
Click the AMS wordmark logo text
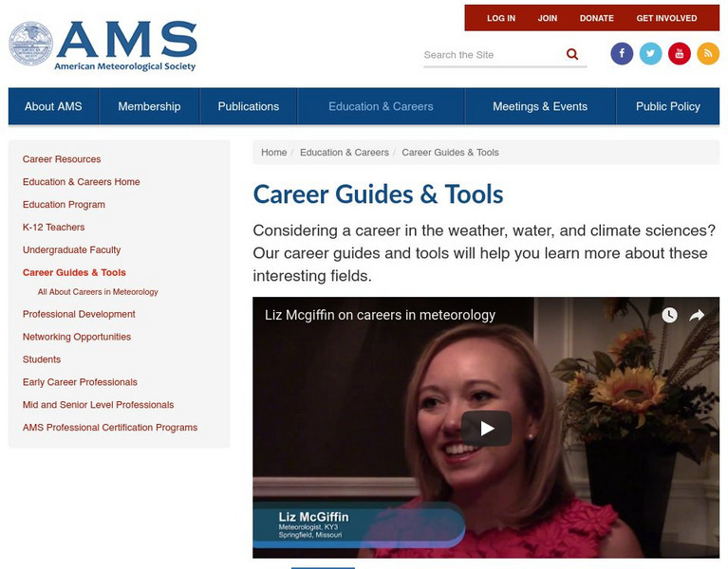tap(127, 39)
